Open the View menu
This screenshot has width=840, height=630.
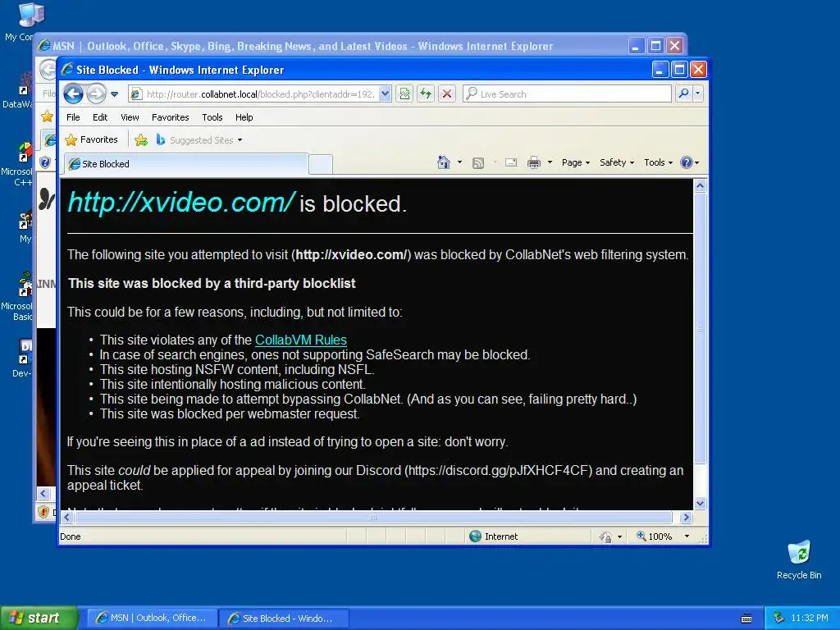(130, 117)
